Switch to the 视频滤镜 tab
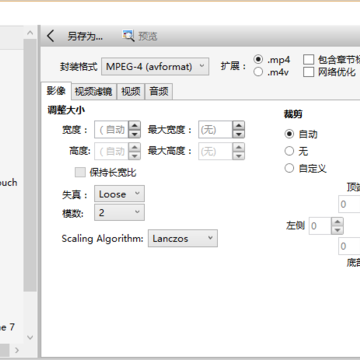 94,91
